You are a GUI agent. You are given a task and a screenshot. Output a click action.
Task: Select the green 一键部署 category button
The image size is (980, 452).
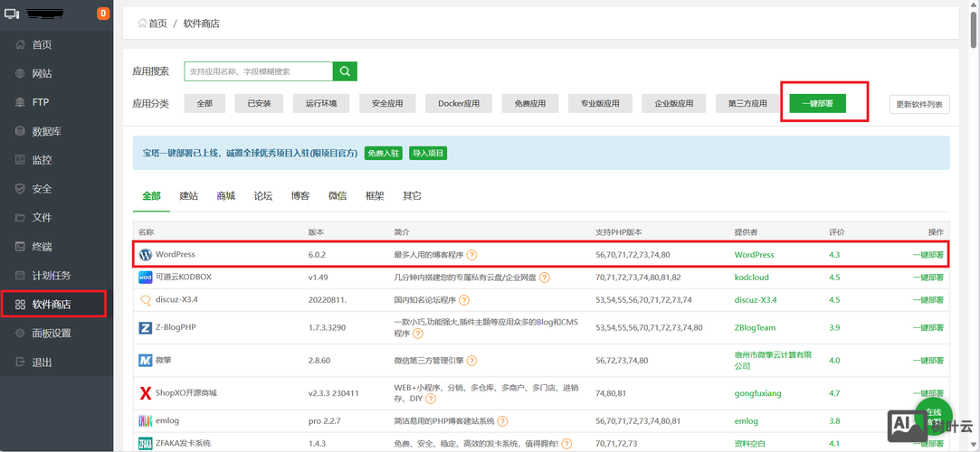point(817,104)
